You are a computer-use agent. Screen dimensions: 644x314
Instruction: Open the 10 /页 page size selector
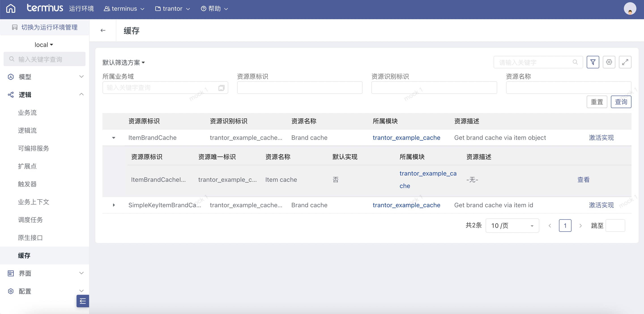[x=512, y=226]
